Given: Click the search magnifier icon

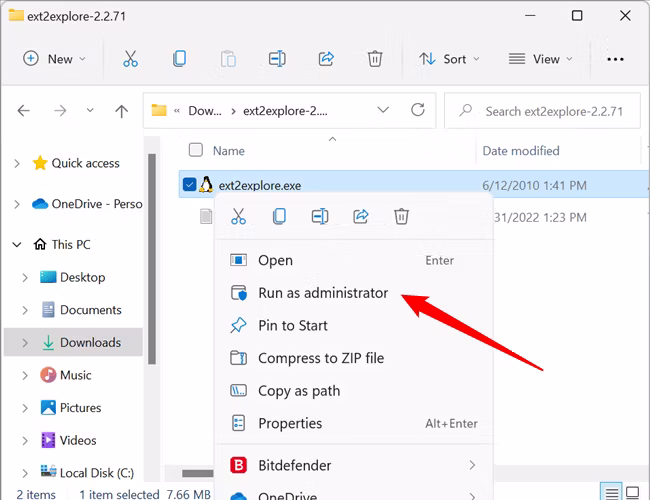Looking at the screenshot, I should point(466,110).
